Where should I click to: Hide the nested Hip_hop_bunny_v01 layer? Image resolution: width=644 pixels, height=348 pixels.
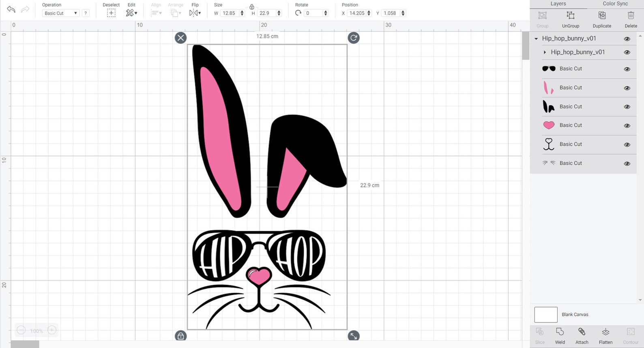point(627,52)
